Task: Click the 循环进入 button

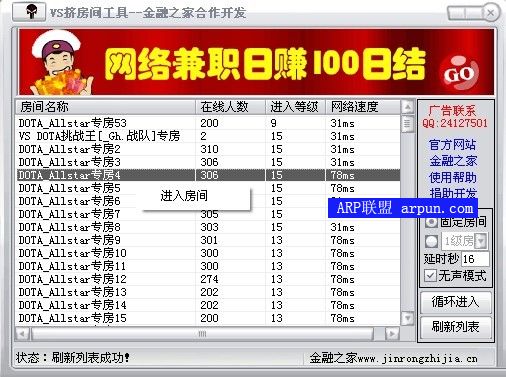Action: (x=455, y=302)
